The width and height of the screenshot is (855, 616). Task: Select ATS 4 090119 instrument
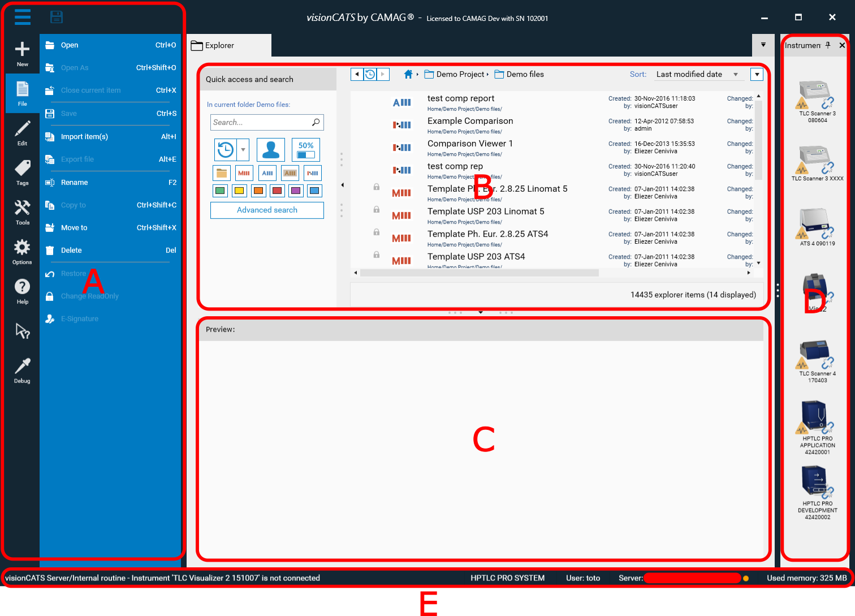tap(817, 227)
